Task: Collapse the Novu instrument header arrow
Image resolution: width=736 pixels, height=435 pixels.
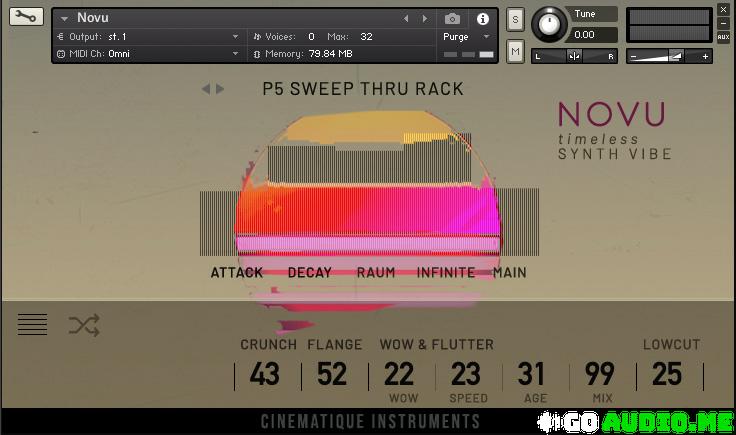Action: pyautogui.click(x=65, y=19)
